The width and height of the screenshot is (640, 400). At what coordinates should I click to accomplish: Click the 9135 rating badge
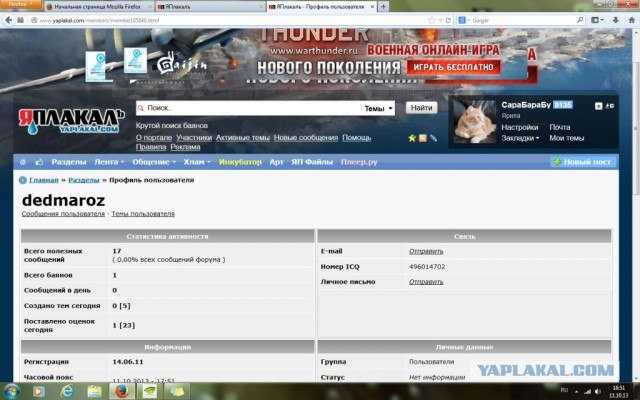click(562, 105)
